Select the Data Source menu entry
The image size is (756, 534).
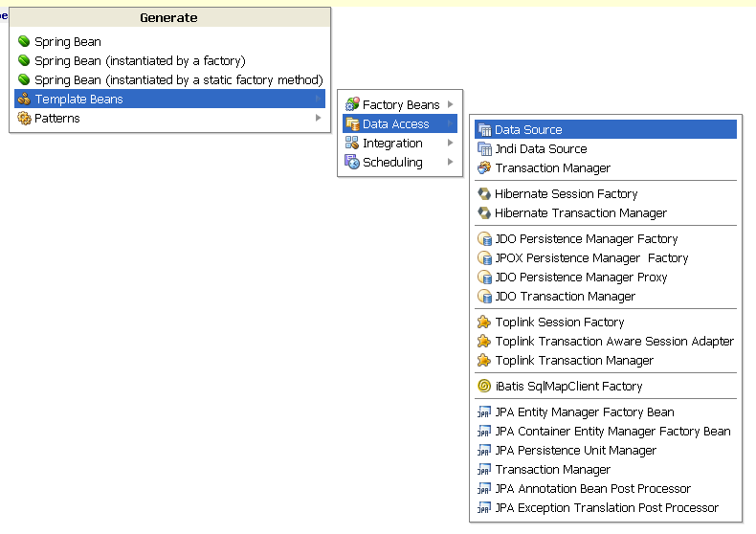tap(528, 130)
